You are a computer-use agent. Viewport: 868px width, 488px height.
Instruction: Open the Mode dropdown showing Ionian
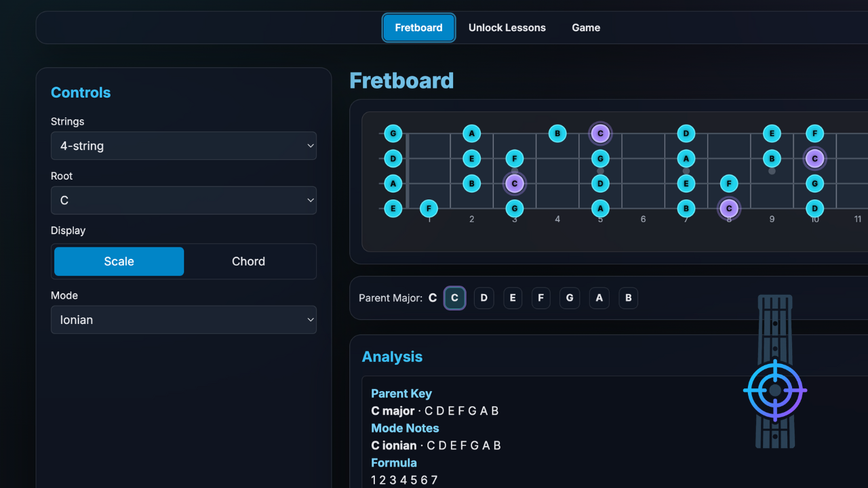point(184,320)
